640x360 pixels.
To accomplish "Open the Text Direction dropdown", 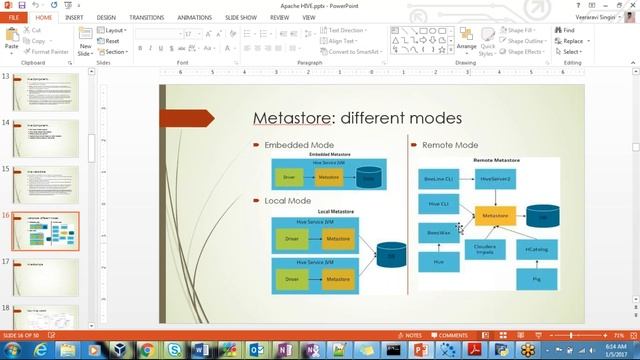I will [343, 30].
